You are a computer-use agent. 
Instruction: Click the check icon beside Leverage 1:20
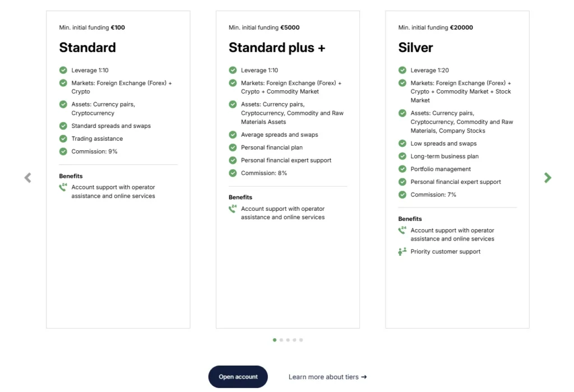pyautogui.click(x=402, y=70)
